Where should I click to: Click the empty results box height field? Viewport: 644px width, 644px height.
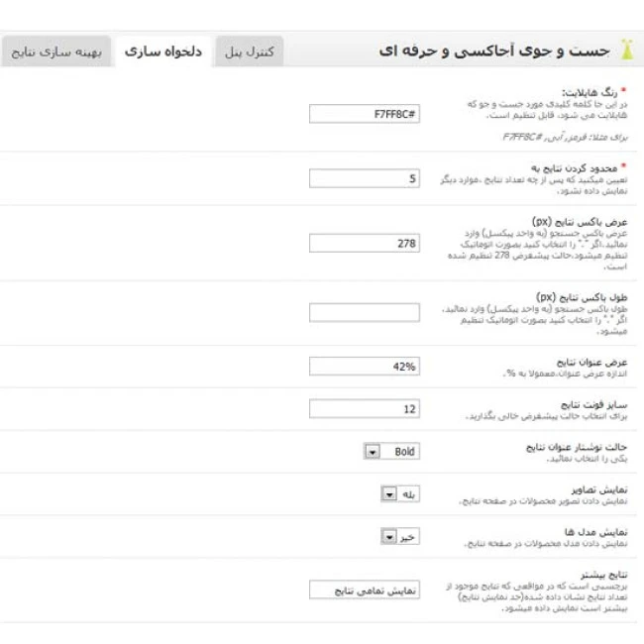(365, 312)
